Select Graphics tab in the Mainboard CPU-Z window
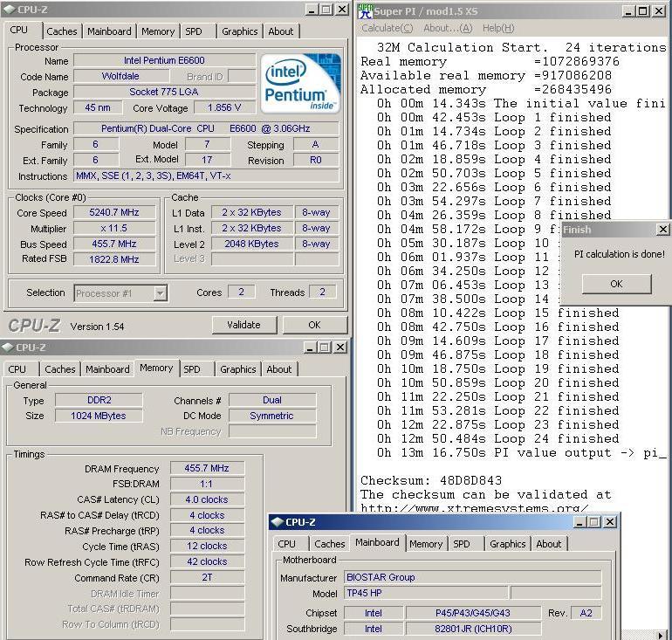 pos(507,544)
